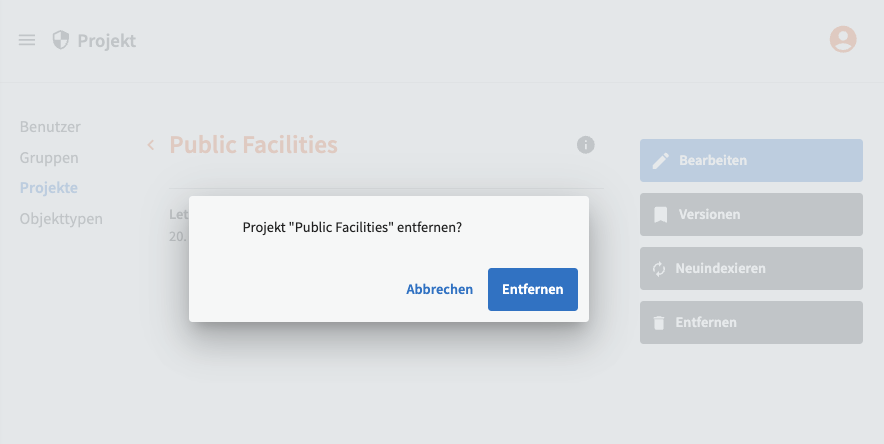This screenshot has width=884, height=444.
Task: Show project info via info icon
Action: [586, 145]
